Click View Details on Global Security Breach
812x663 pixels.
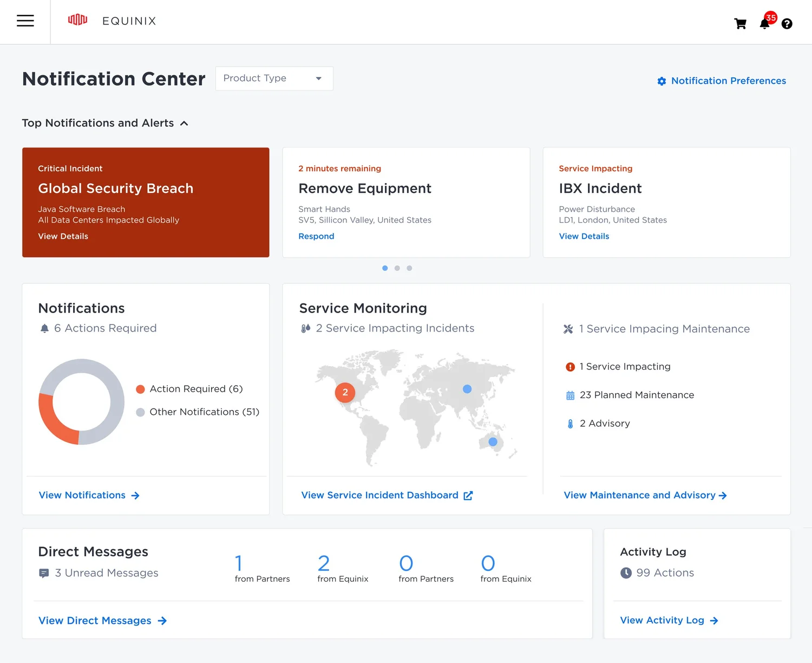pos(63,236)
